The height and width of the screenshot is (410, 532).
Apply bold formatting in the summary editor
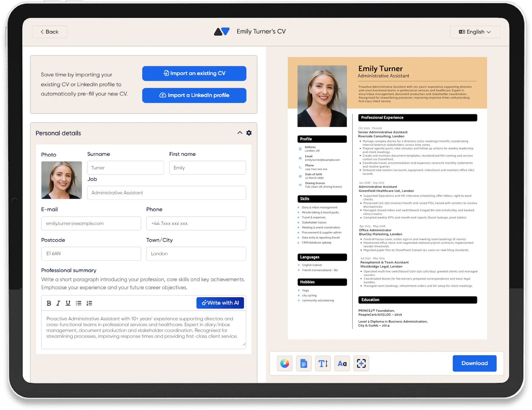(48, 303)
